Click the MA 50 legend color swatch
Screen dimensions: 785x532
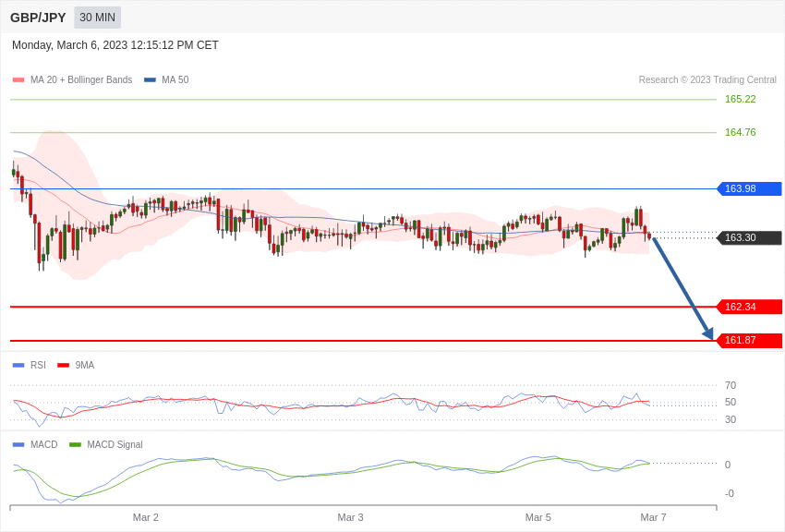coord(150,80)
